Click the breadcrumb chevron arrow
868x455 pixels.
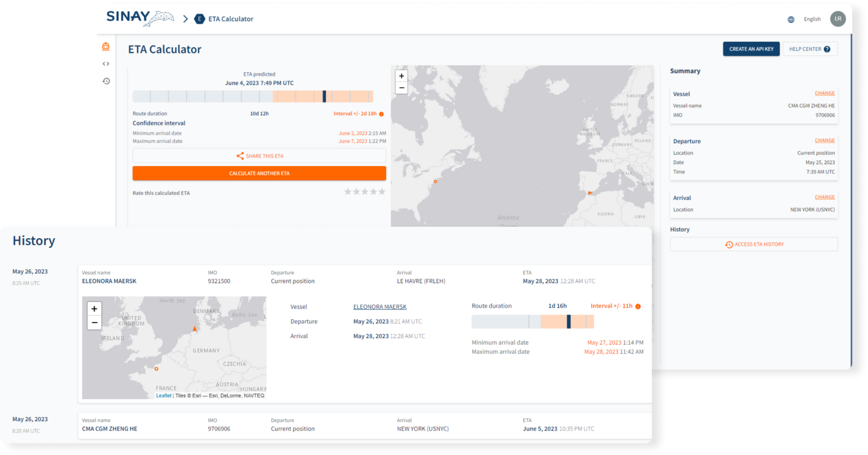(185, 19)
